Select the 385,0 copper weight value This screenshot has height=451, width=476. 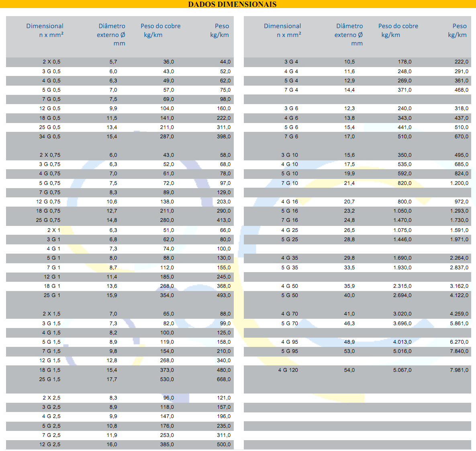coord(167,445)
